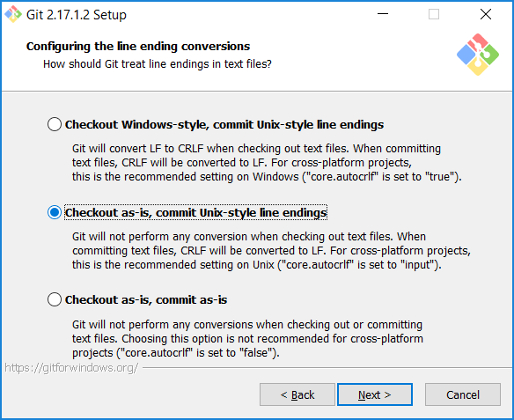Click the Git 2.17.1.2 Setup title text
Viewport: 514px width, 420px height.
pyautogui.click(x=77, y=15)
